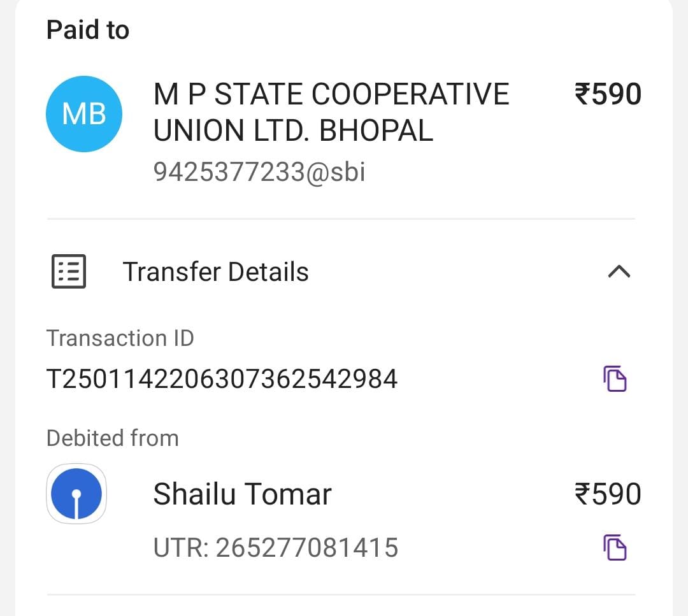Collapse the Transfer Details chevron
This screenshot has width=688, height=616.
pos(619,271)
